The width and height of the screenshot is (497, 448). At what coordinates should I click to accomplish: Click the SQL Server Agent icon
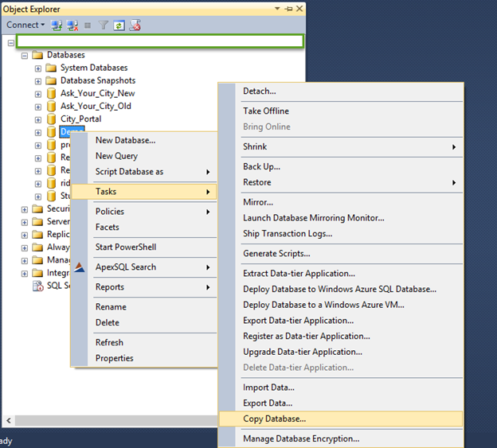38,286
